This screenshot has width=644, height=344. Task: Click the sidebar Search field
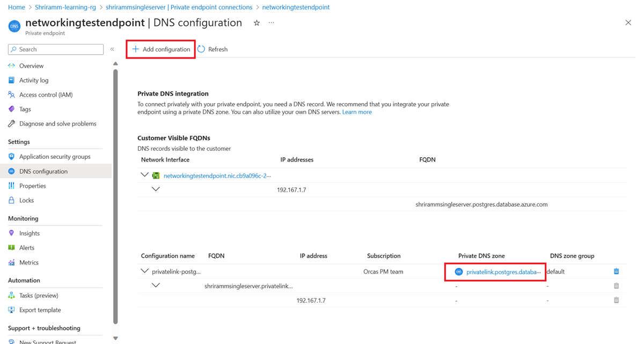pyautogui.click(x=56, y=49)
